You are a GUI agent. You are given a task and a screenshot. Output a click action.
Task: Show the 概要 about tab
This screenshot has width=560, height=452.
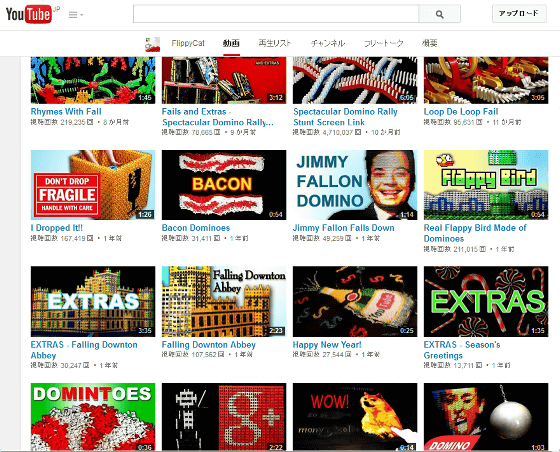click(x=429, y=43)
